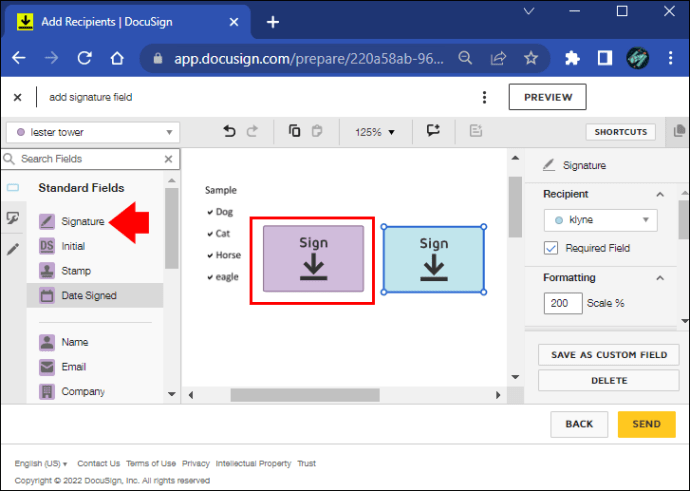Open the pencil edit sidebar icon
The image size is (690, 491).
click(x=13, y=249)
